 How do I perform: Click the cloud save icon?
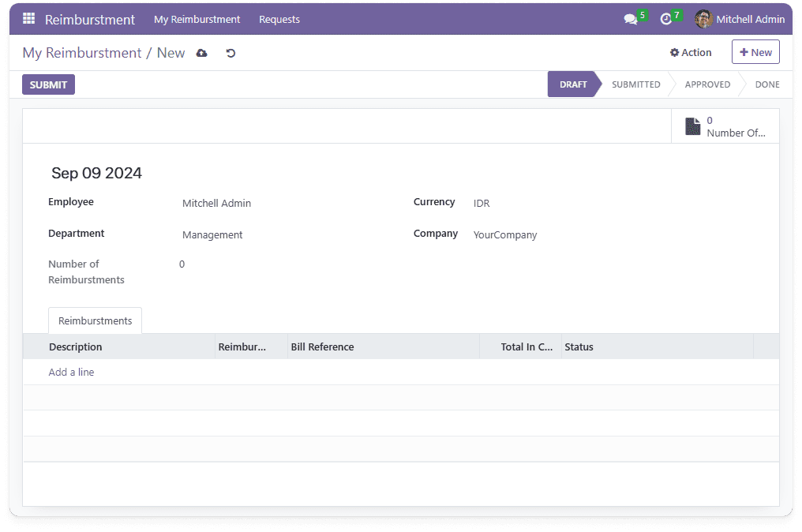tap(202, 53)
